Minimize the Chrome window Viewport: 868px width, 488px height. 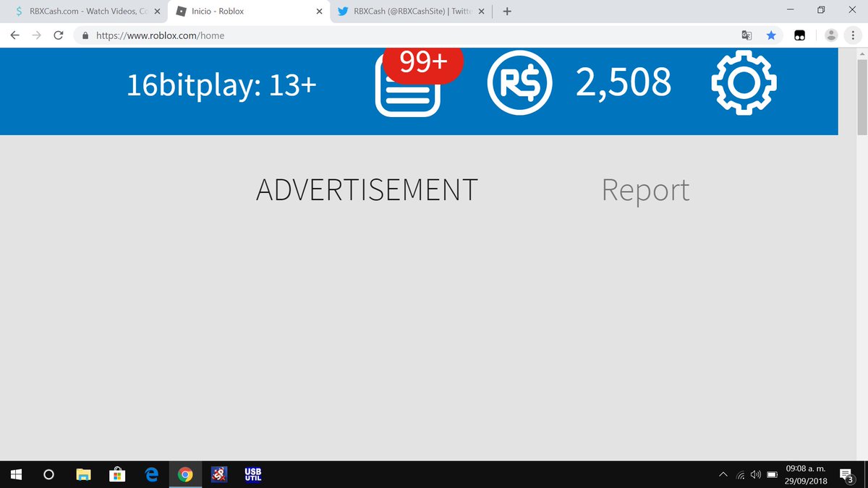click(x=790, y=11)
